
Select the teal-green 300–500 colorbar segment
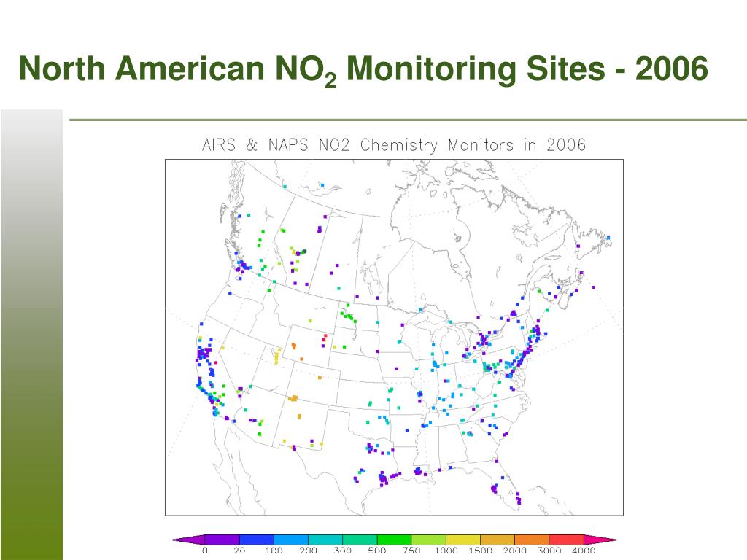point(360,540)
